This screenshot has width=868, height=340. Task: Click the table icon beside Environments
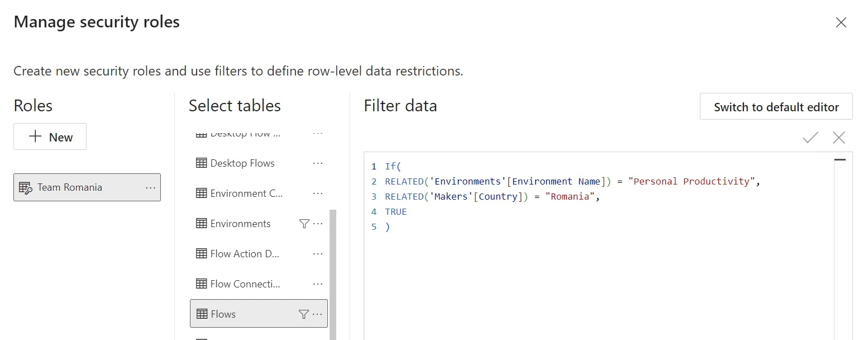(202, 224)
